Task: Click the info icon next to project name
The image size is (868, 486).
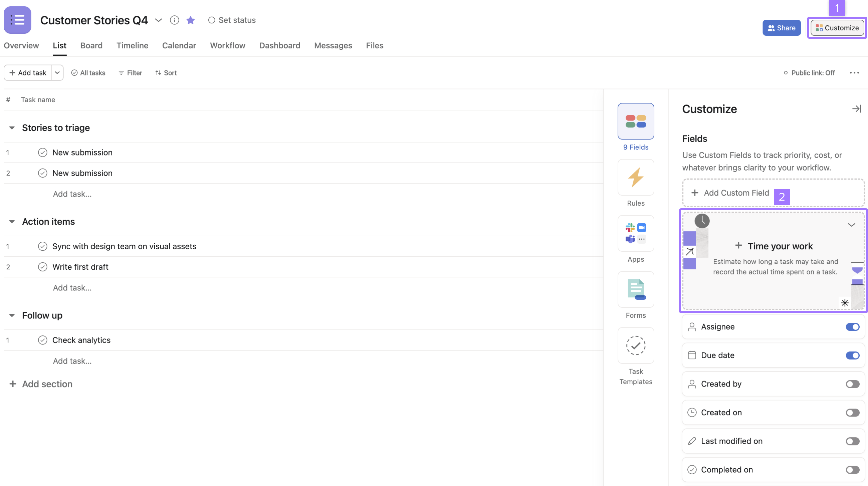Action: pyautogui.click(x=175, y=20)
